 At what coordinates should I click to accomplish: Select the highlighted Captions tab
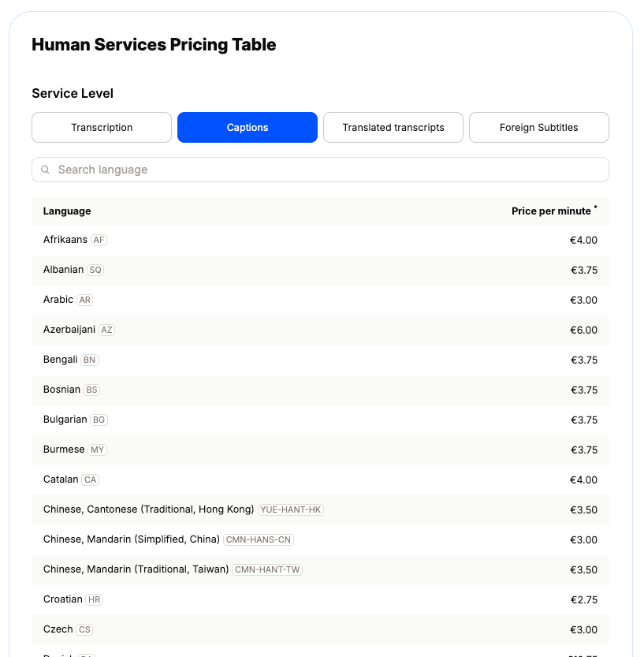[247, 127]
